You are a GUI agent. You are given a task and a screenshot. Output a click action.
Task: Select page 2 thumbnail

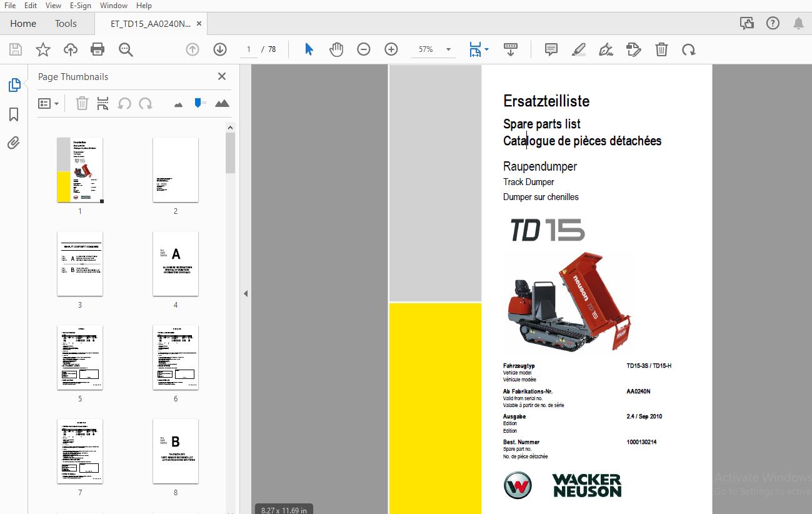tap(176, 170)
